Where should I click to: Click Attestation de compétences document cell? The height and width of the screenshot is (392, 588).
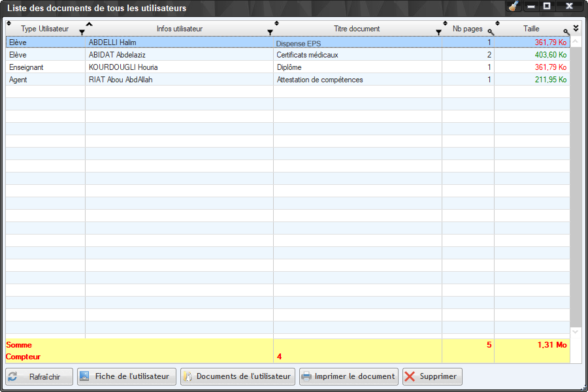click(x=319, y=80)
